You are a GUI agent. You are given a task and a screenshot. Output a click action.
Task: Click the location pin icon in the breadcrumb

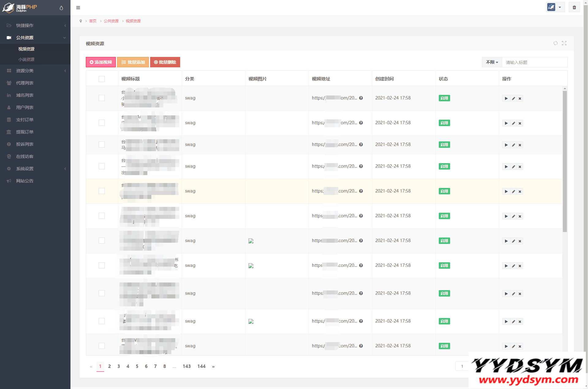[81, 21]
